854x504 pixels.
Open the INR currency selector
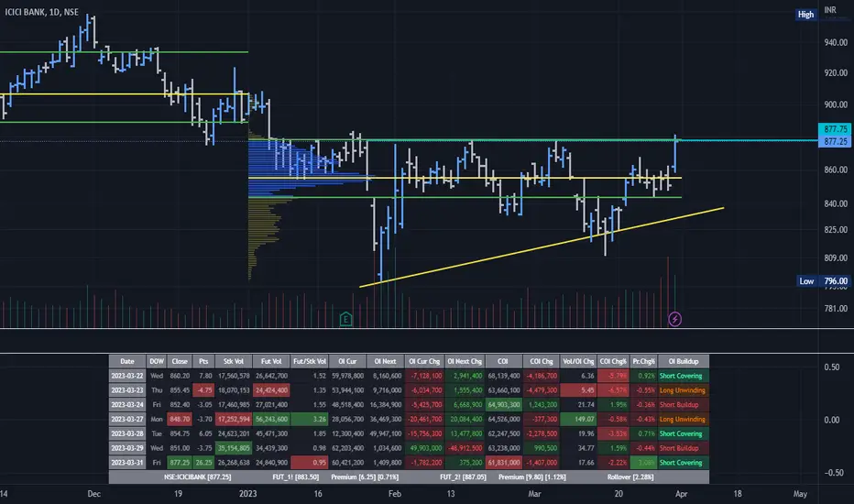pos(830,10)
